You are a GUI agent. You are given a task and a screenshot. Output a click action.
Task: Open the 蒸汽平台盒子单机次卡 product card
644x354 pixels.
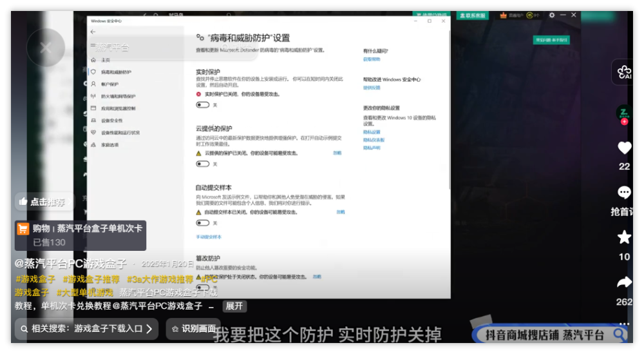[80, 235]
